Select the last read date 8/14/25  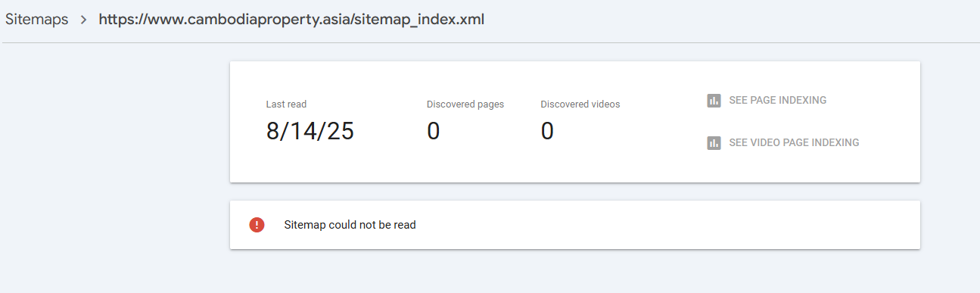pos(310,132)
